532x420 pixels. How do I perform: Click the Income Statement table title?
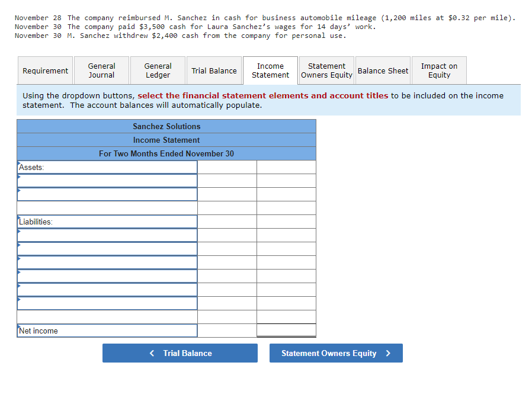click(166, 140)
